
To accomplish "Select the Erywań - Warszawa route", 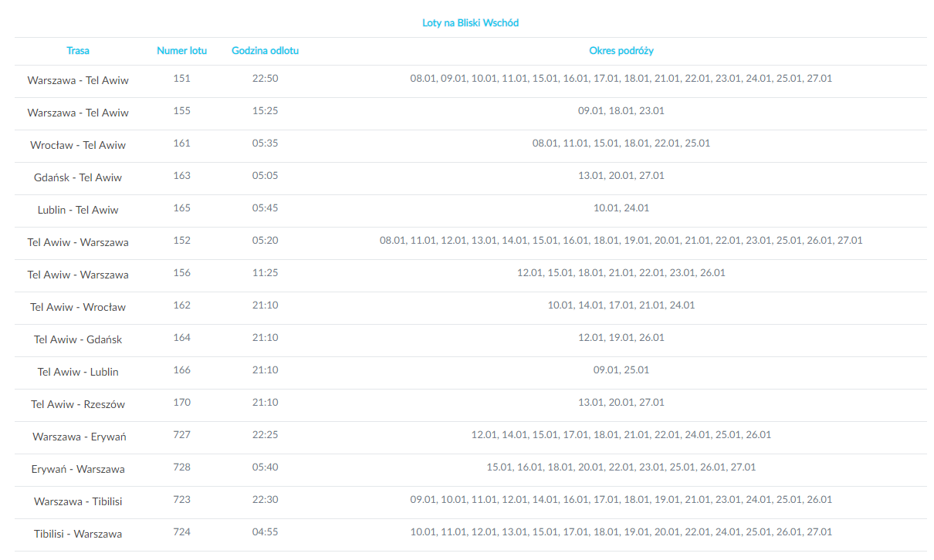I will pyautogui.click(x=78, y=469).
